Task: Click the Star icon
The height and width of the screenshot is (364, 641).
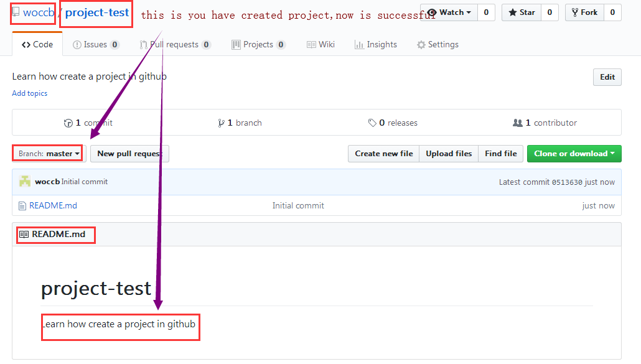Action: [x=513, y=12]
